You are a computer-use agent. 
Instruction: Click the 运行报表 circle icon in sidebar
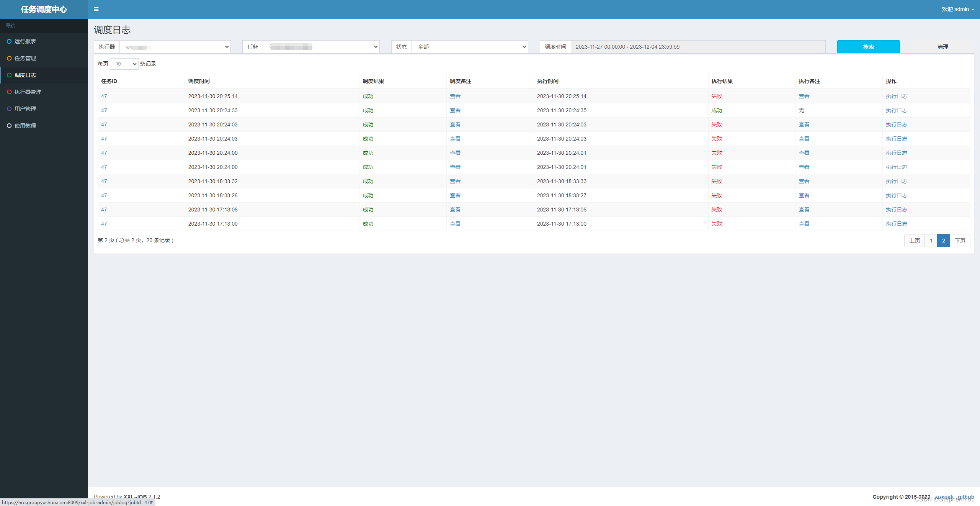(9, 41)
